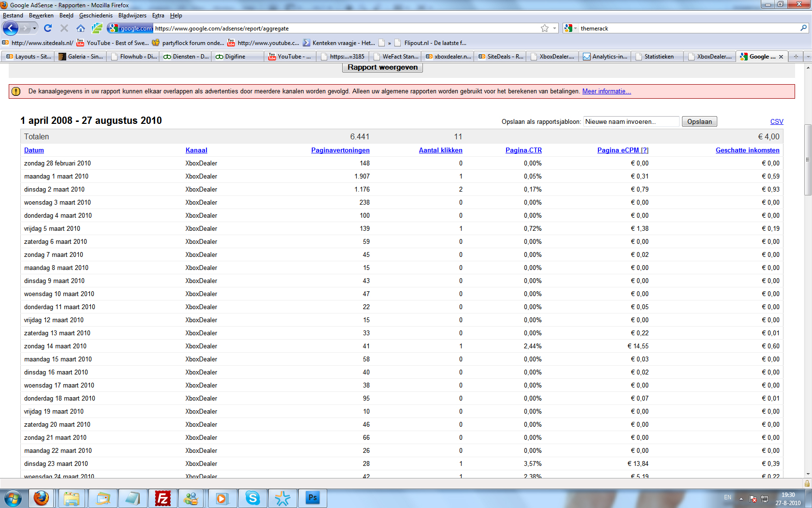Viewport: 812px width, 508px height.
Task: Open the Start menu
Action: (13, 498)
